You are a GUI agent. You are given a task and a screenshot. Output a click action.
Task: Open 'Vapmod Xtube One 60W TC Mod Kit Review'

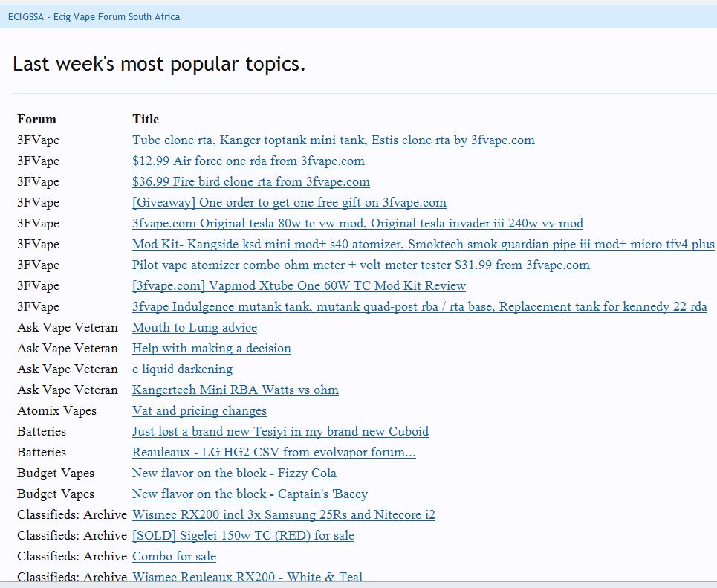(x=299, y=286)
